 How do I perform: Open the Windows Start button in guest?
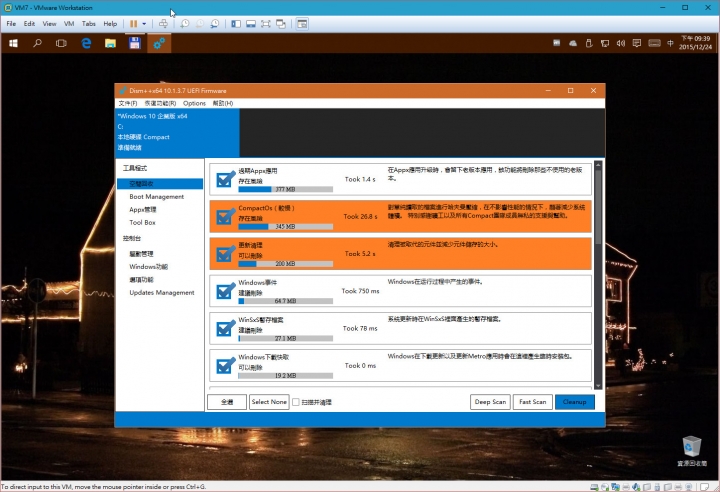[x=13, y=43]
